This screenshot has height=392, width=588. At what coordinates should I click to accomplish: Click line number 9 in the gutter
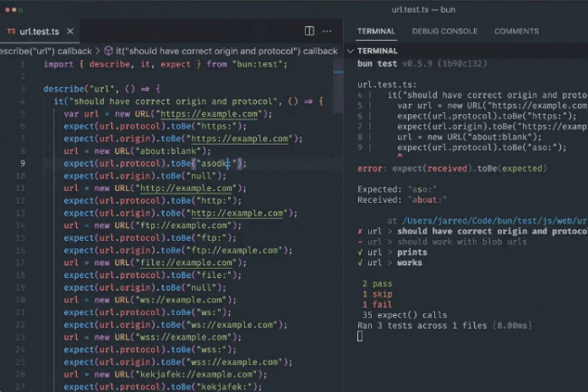coord(22,164)
